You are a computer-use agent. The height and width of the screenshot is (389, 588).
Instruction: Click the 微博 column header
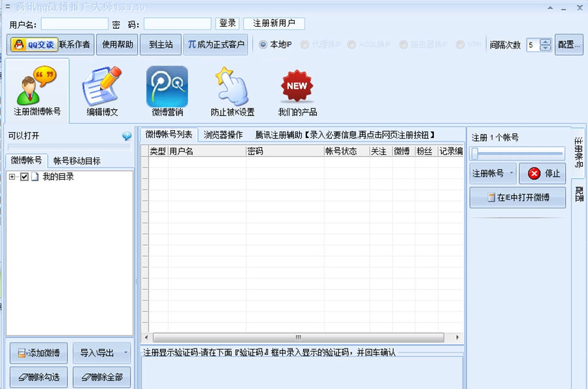(x=404, y=151)
